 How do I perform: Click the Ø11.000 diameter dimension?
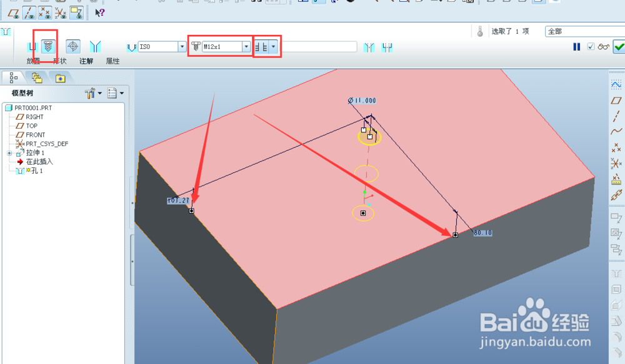coord(362,101)
